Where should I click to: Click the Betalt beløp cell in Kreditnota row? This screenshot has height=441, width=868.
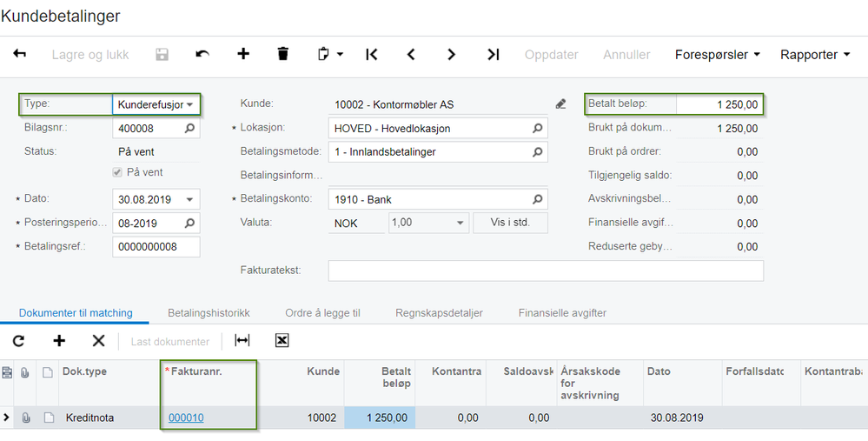(x=380, y=418)
